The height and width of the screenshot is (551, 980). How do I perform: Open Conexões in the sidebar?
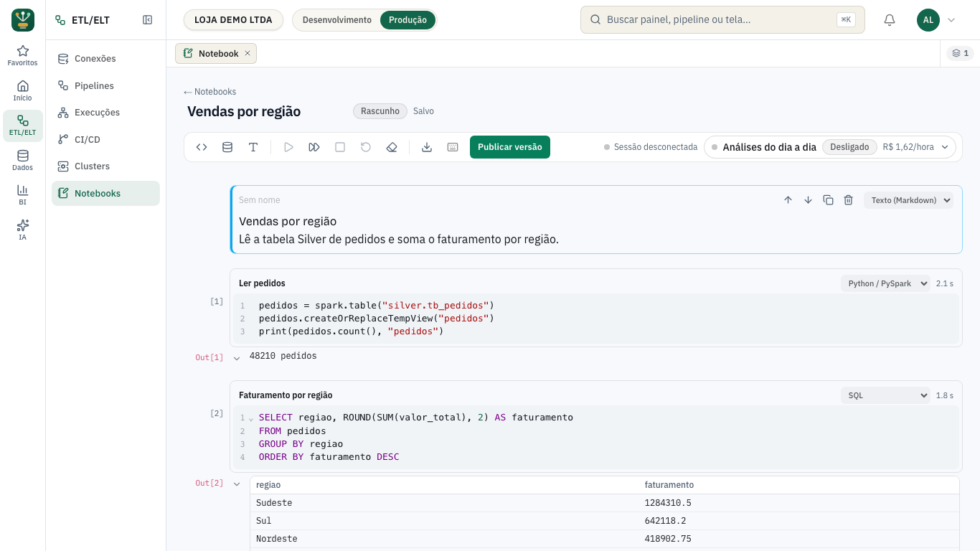click(x=105, y=59)
